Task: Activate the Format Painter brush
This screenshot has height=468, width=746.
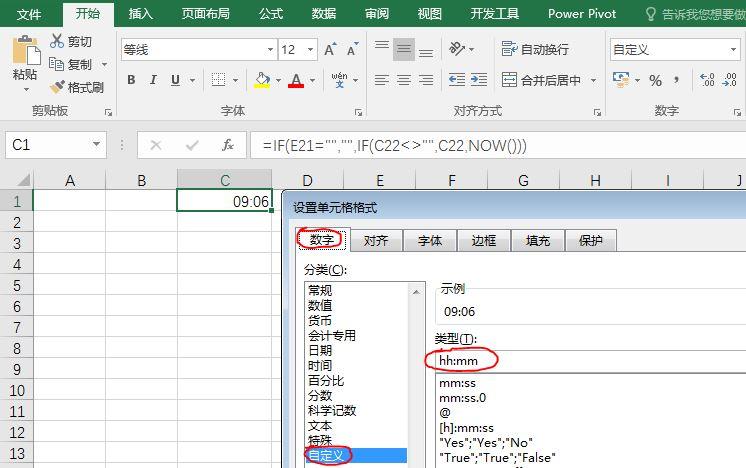Action: [57, 87]
